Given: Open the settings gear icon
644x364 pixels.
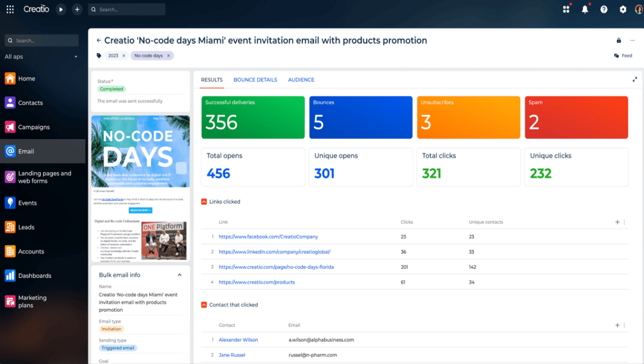Looking at the screenshot, I should (623, 10).
